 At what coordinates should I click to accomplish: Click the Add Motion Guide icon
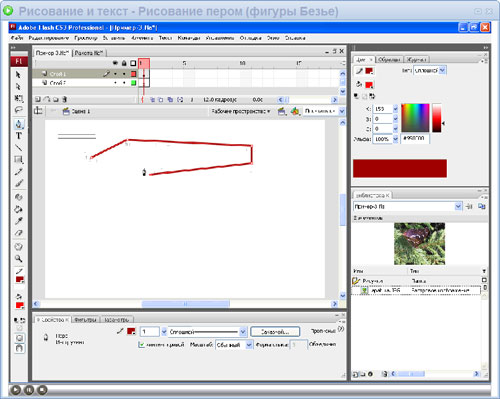[47, 99]
